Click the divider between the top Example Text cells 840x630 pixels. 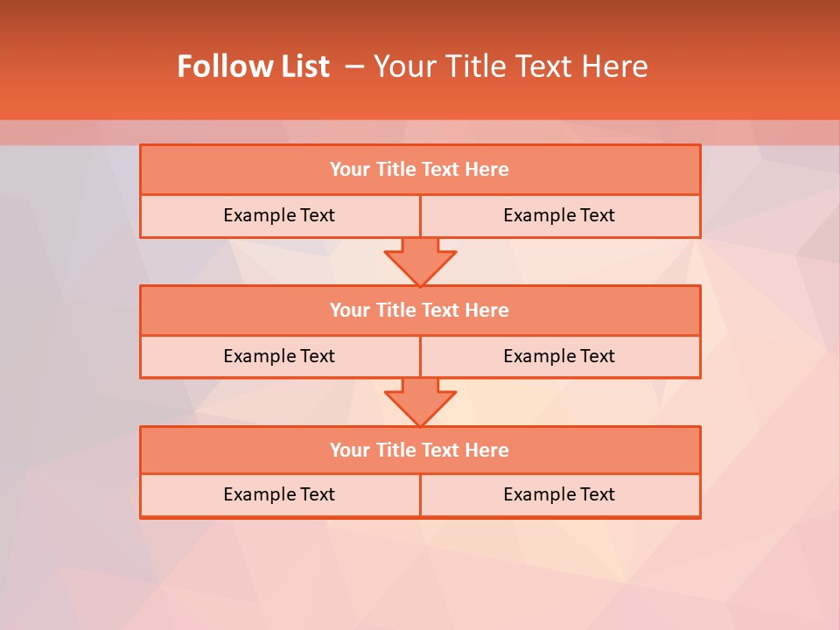click(421, 216)
